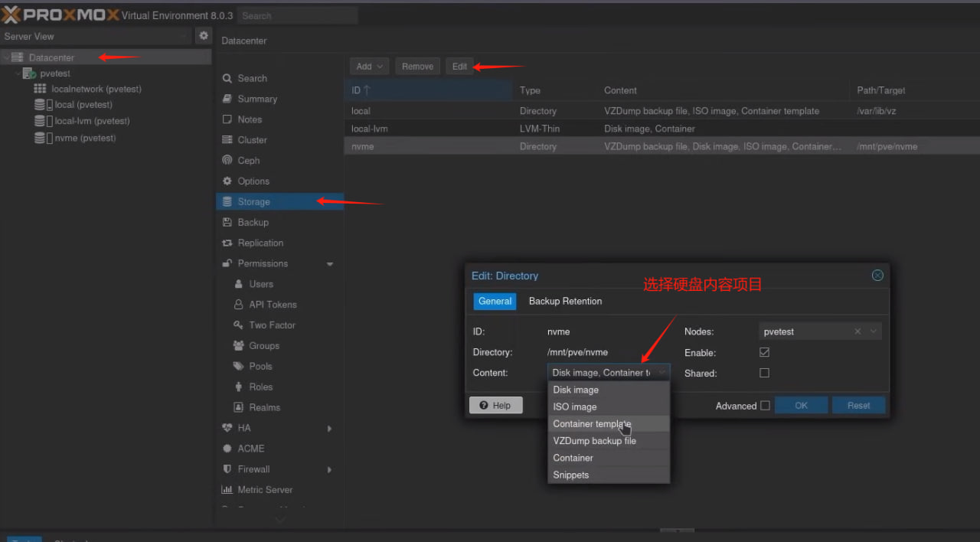Open the Add storage dropdown

pyautogui.click(x=371, y=67)
